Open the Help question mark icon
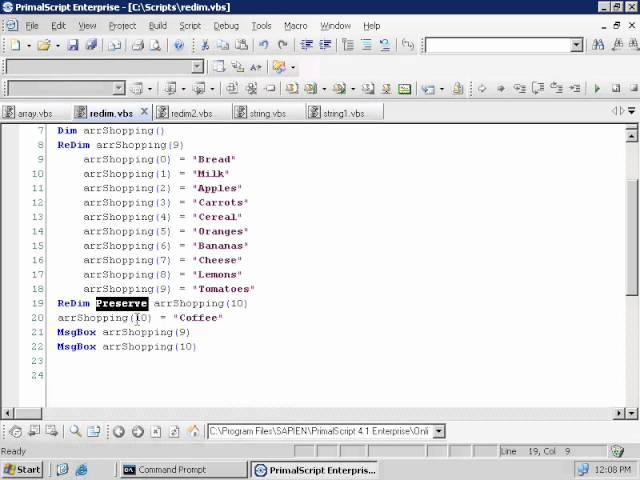The height and width of the screenshot is (480, 640). 179,45
